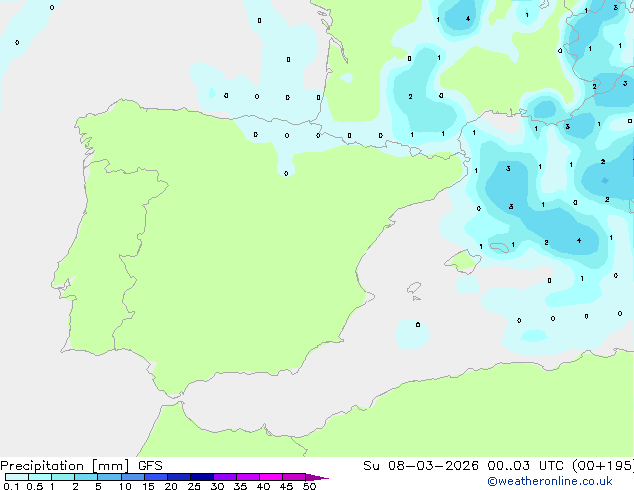634x490 pixels.
Task: Click the 15–20 mm legend color box
Action: click(156, 477)
